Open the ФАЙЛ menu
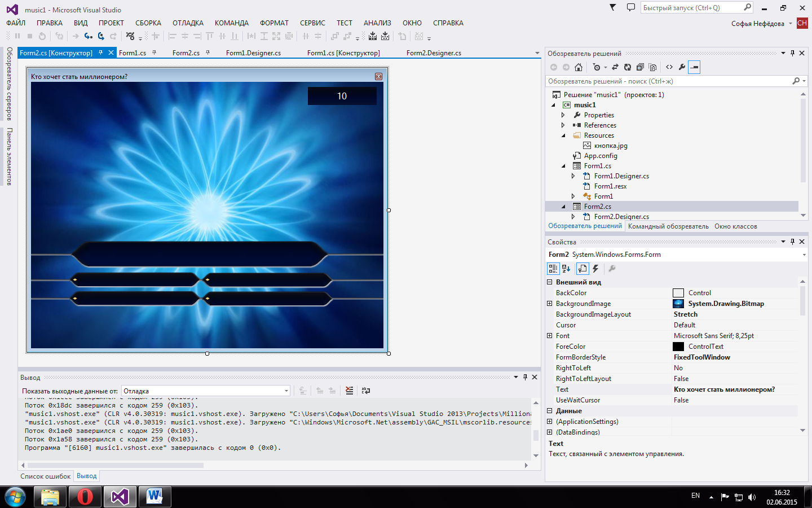Screen dimensions: 812x508 tap(16, 23)
